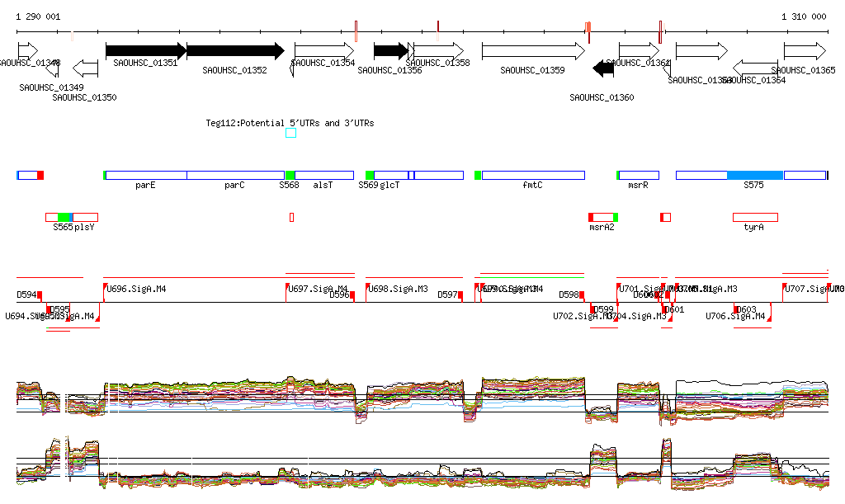This screenshot has width=845, height=504.
Task: Click the SAOUHSC_01352 black gene arrow
Action: coord(235,51)
